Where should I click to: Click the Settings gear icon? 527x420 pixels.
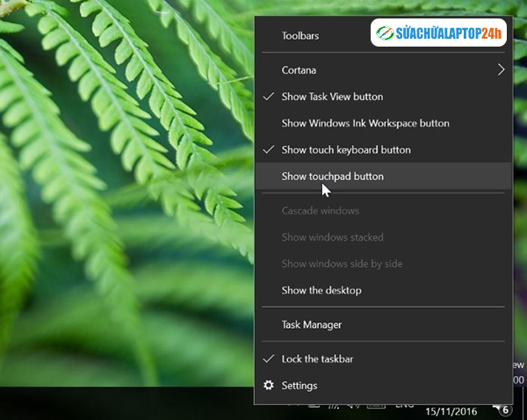click(x=269, y=386)
